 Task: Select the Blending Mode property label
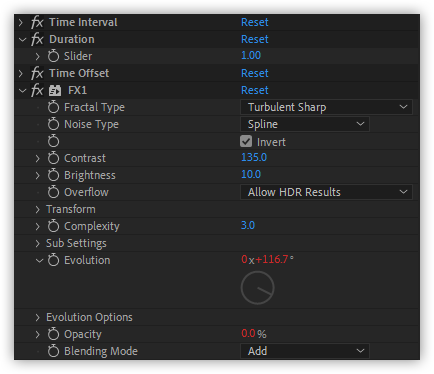pyautogui.click(x=101, y=351)
